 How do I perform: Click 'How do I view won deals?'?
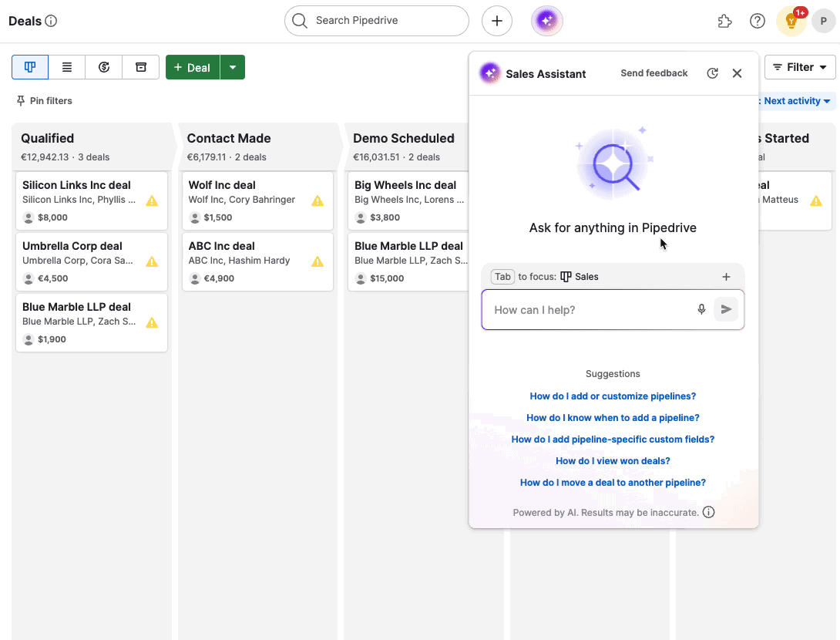click(x=613, y=461)
